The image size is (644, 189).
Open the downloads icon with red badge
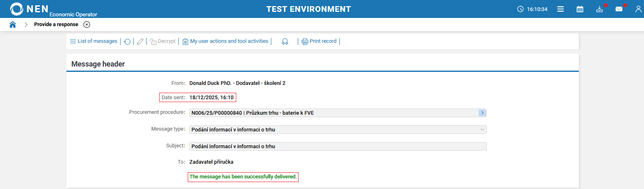click(x=600, y=9)
